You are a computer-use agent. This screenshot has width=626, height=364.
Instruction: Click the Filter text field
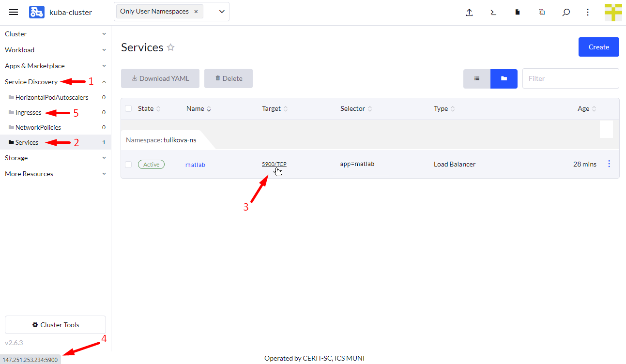pyautogui.click(x=570, y=78)
